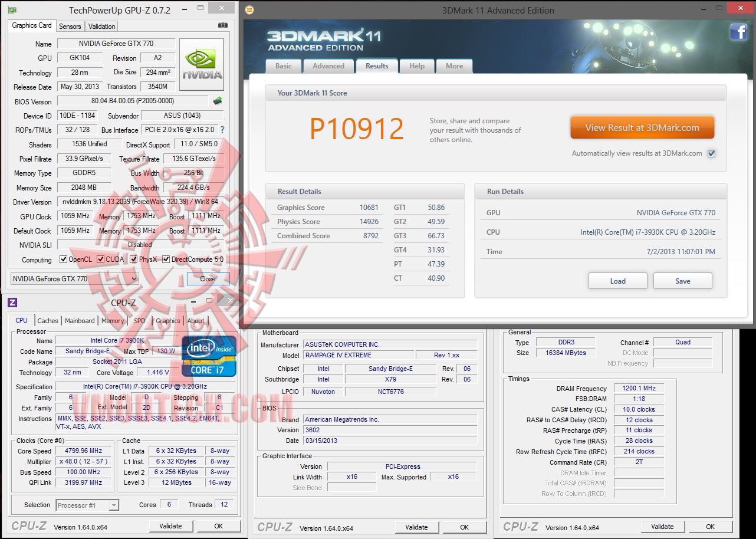This screenshot has height=539, width=756.
Task: Click the Driver Version field in GPU-Z
Action: pyautogui.click(x=140, y=202)
